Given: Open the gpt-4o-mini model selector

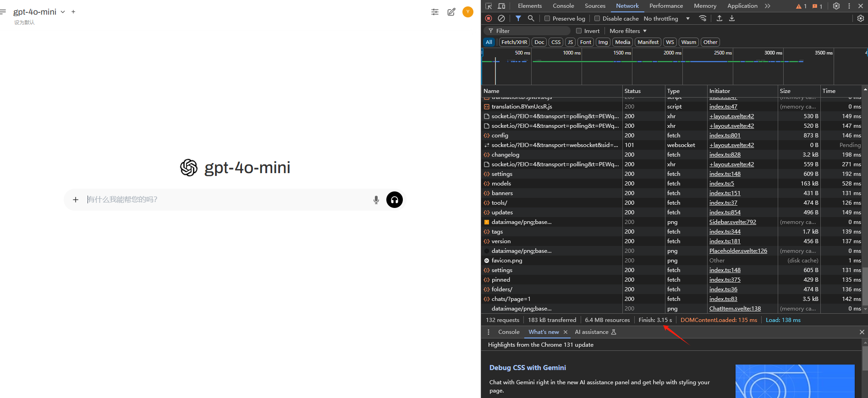Looking at the screenshot, I should point(39,12).
